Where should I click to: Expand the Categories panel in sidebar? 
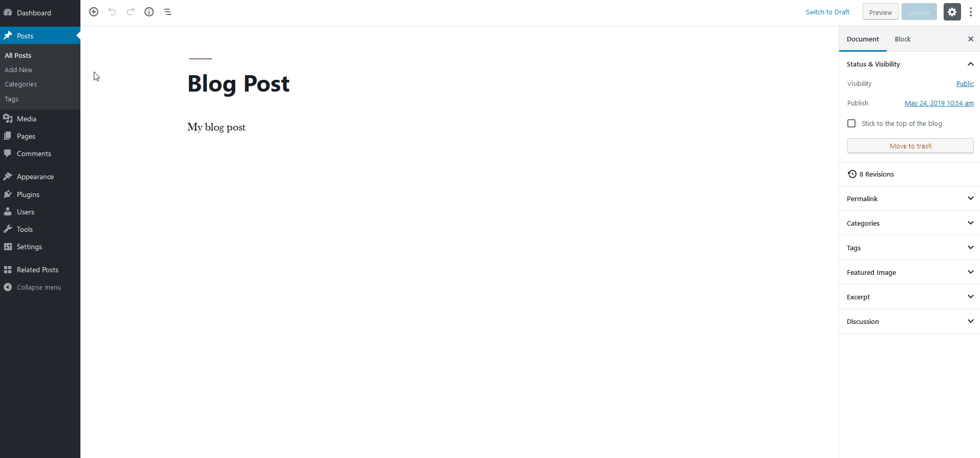click(909, 223)
